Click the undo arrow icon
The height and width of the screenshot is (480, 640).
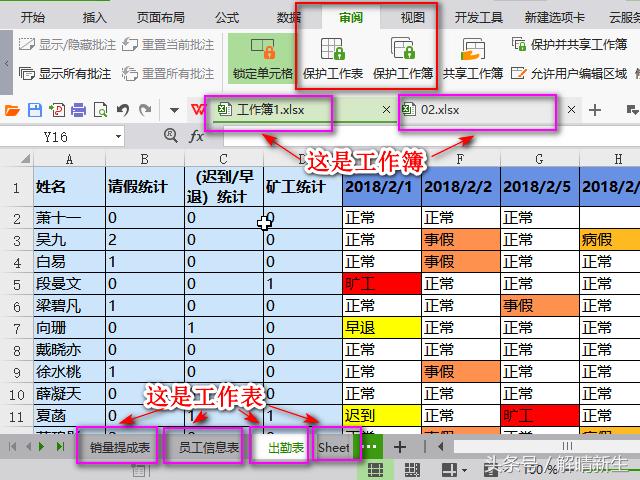coord(123,110)
